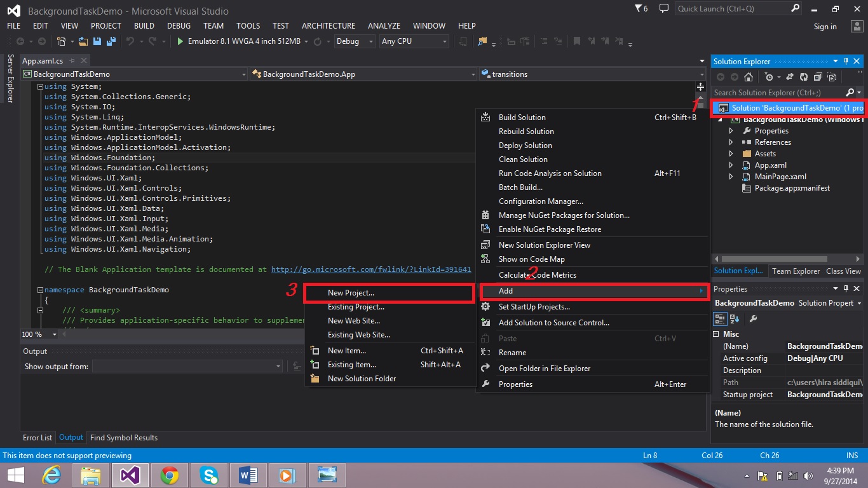Screen dimensions: 868x488
Task: Click the Save toolbar icon
Action: pos(97,41)
